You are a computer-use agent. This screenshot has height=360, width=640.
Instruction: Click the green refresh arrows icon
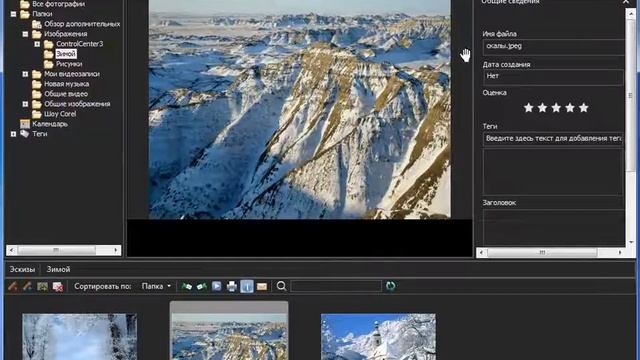[391, 286]
